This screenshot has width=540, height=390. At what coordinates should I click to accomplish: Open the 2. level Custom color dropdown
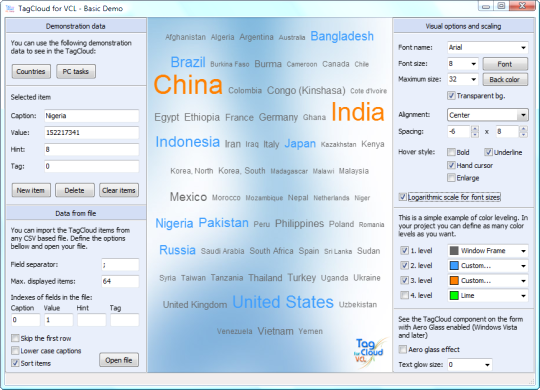point(523,266)
